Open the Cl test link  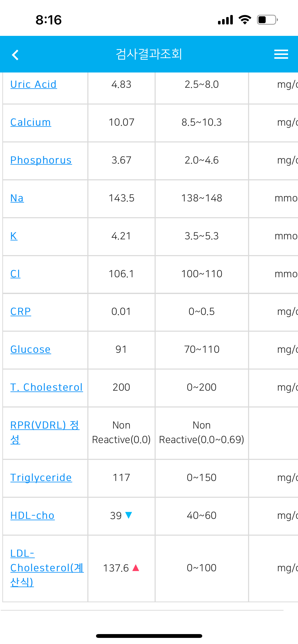coord(15,274)
